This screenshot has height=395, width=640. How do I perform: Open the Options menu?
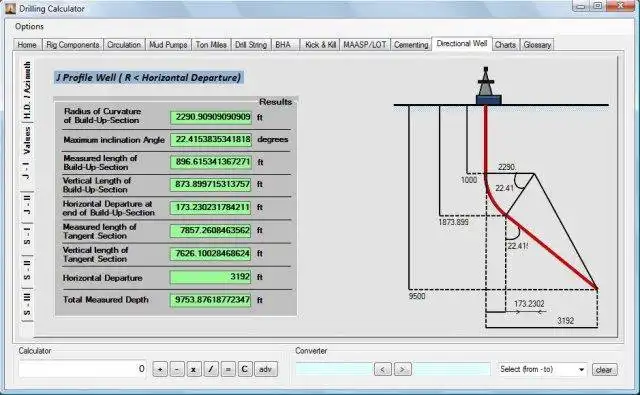(x=29, y=27)
